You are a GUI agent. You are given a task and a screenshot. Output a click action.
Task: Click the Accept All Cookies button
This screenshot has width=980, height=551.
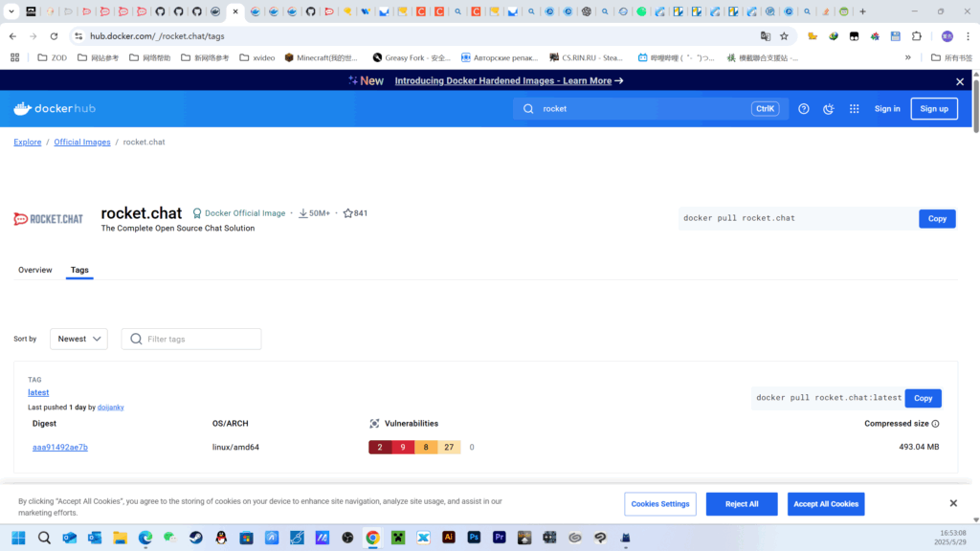(826, 504)
